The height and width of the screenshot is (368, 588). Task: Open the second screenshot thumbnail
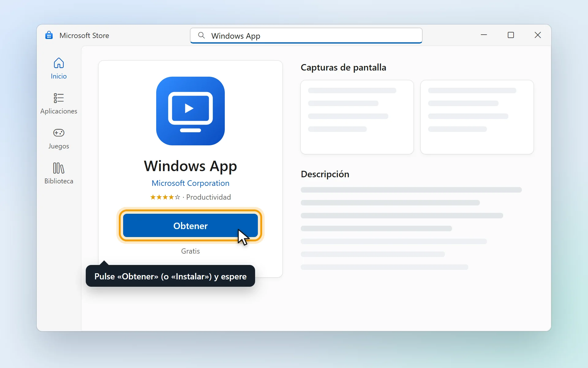[x=477, y=117]
